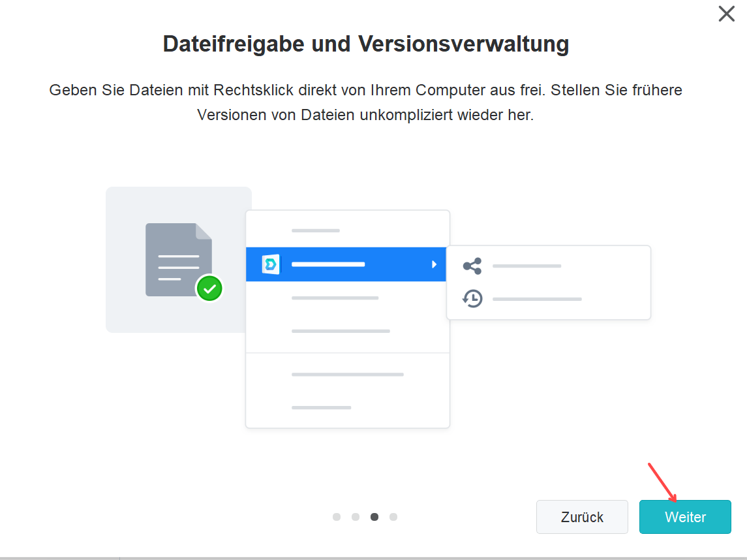The image size is (747, 560).
Task: Close the dialog with the X icon
Action: [726, 14]
